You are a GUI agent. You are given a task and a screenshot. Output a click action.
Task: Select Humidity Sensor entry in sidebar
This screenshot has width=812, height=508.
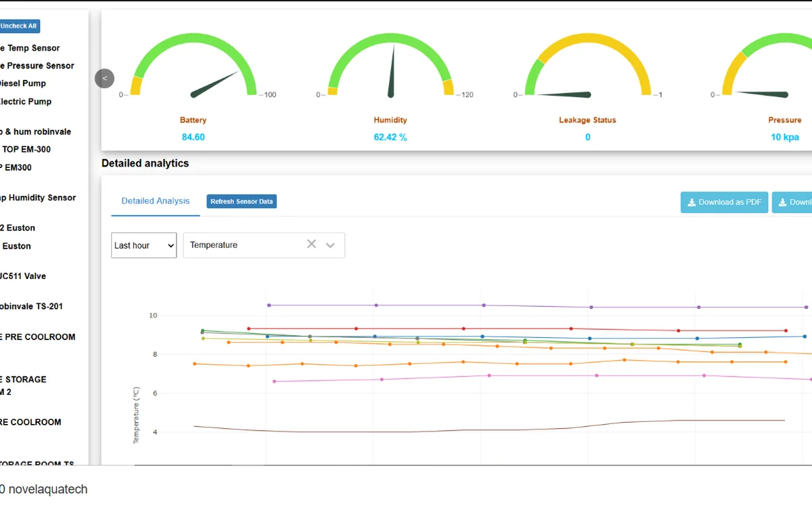38,198
